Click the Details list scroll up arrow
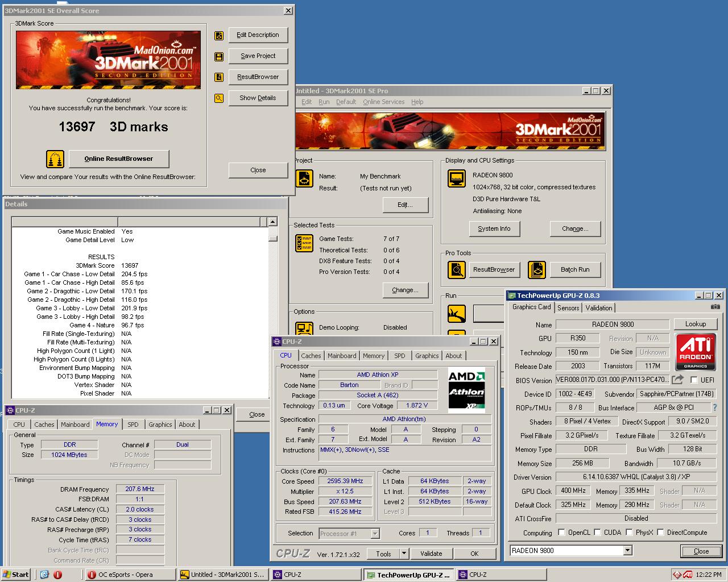Viewport: 728px width, 582px height. pyautogui.click(x=272, y=222)
